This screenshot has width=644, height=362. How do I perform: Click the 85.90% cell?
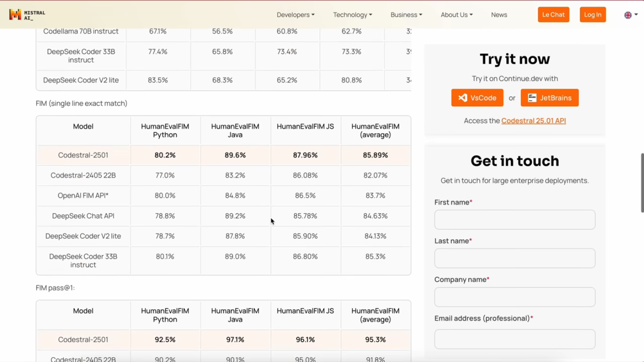click(305, 236)
